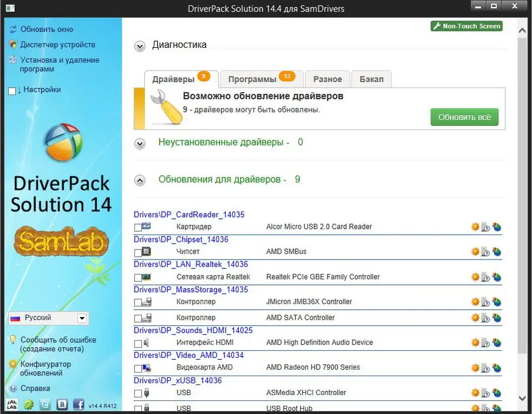532x414 pixels.
Task: Open the VKontakte icon in the sidebar footer
Action: tap(62, 404)
